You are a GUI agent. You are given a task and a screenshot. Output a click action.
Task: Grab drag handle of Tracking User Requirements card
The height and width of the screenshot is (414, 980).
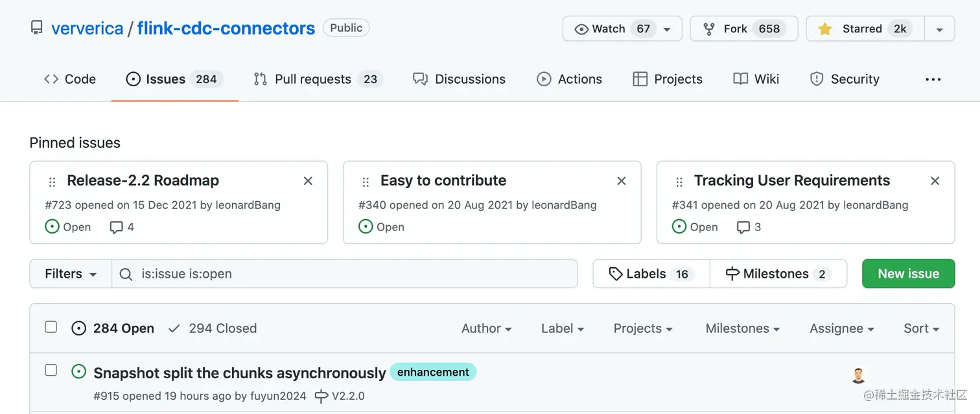679,182
